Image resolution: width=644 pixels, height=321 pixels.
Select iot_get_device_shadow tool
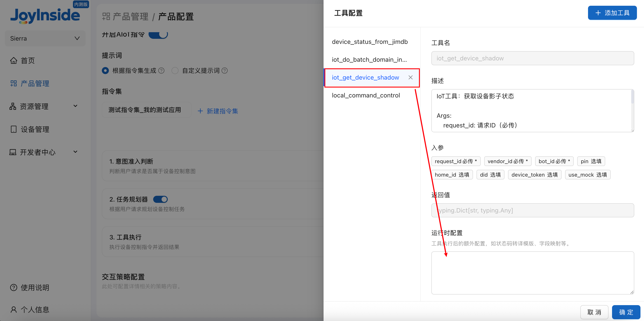[365, 78]
